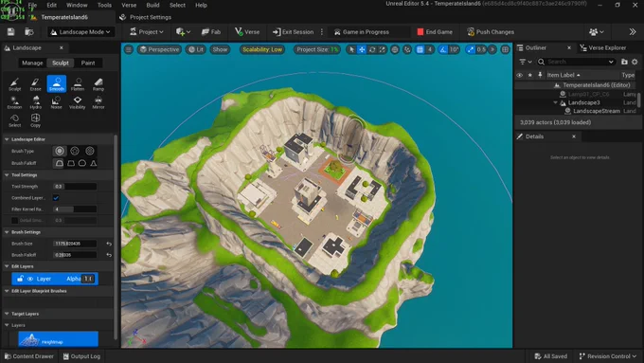Viewport: 644px width, 363px height.
Task: Toggle scale snapping in viewport
Action: (471, 49)
